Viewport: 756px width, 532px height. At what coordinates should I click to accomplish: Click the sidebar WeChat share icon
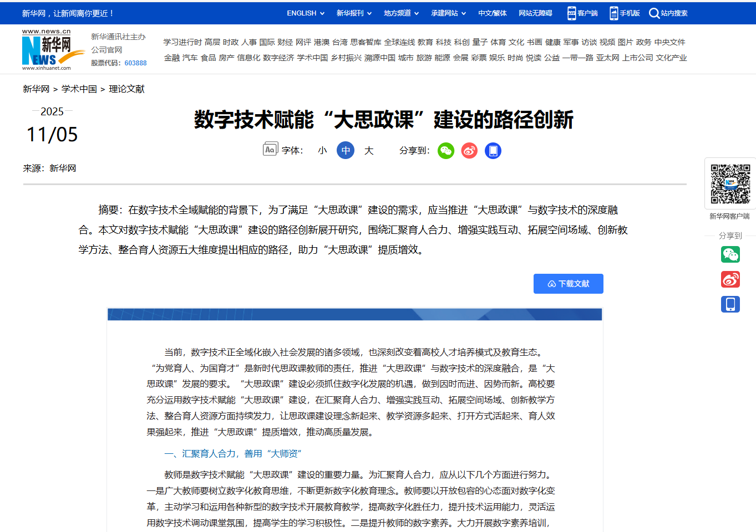(x=730, y=254)
